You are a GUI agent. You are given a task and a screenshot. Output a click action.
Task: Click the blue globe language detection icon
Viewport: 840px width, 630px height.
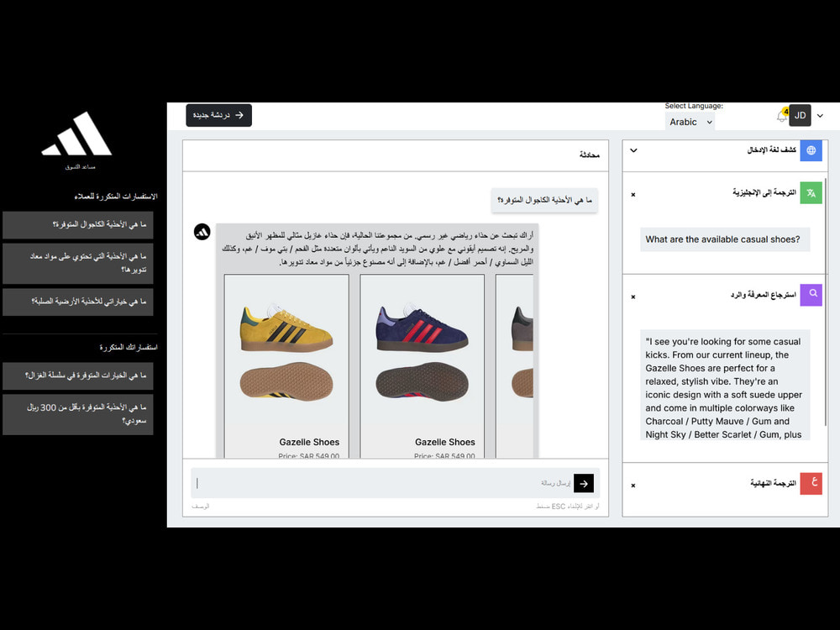pyautogui.click(x=811, y=150)
